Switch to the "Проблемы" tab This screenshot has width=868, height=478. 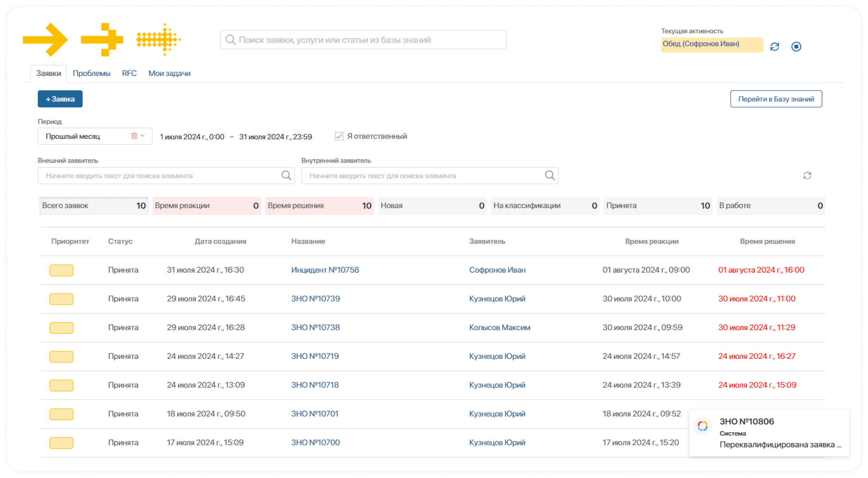(x=92, y=74)
